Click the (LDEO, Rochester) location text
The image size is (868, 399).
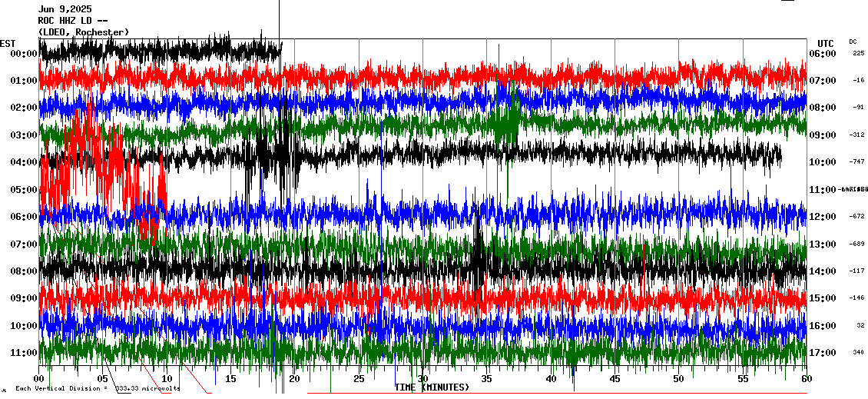tap(84, 32)
